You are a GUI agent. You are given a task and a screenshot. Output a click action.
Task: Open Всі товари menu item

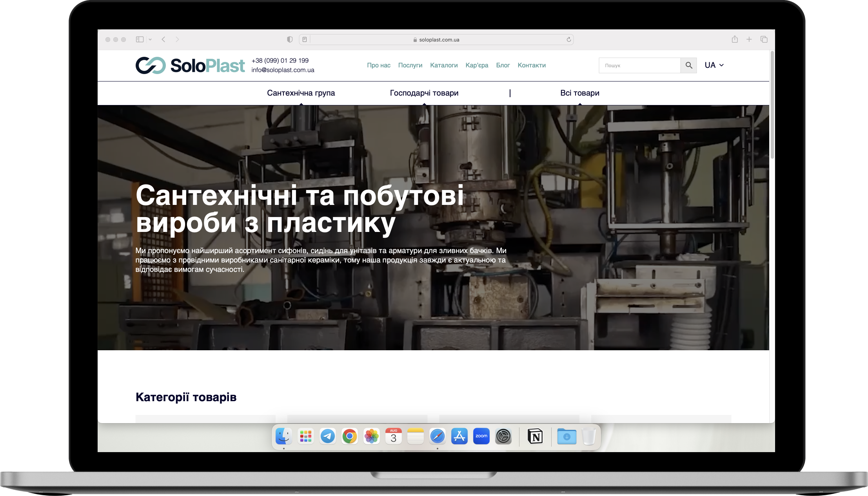point(579,93)
